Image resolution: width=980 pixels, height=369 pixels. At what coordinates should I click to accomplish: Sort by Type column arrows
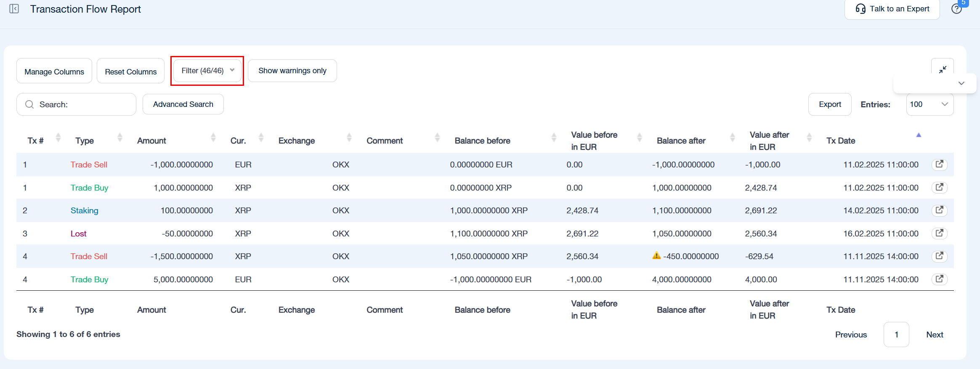coord(120,137)
